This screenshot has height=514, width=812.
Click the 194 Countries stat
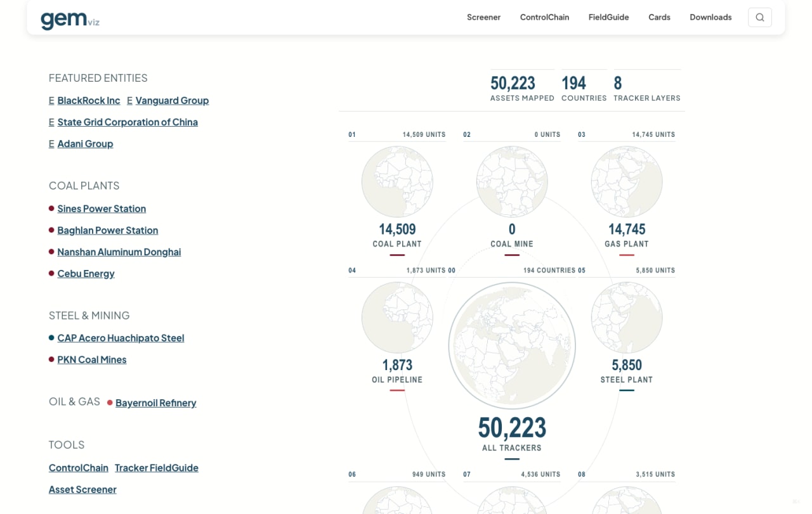pos(573,83)
